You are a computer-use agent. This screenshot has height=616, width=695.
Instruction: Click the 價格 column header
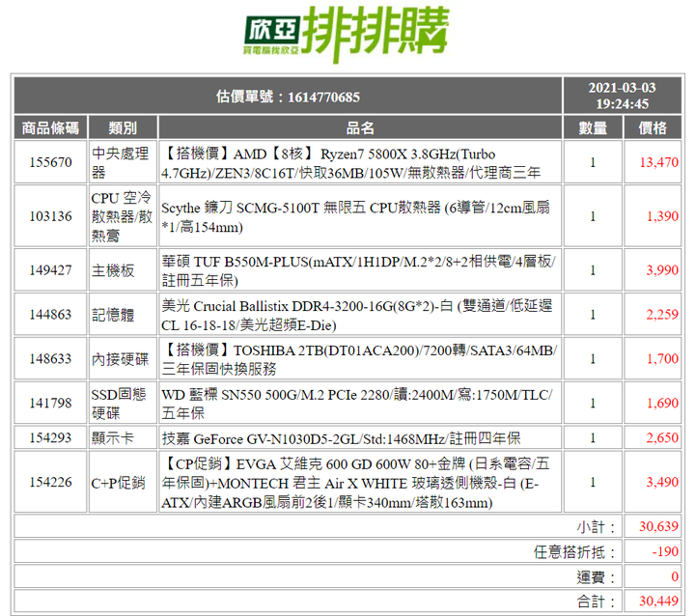[x=653, y=128]
